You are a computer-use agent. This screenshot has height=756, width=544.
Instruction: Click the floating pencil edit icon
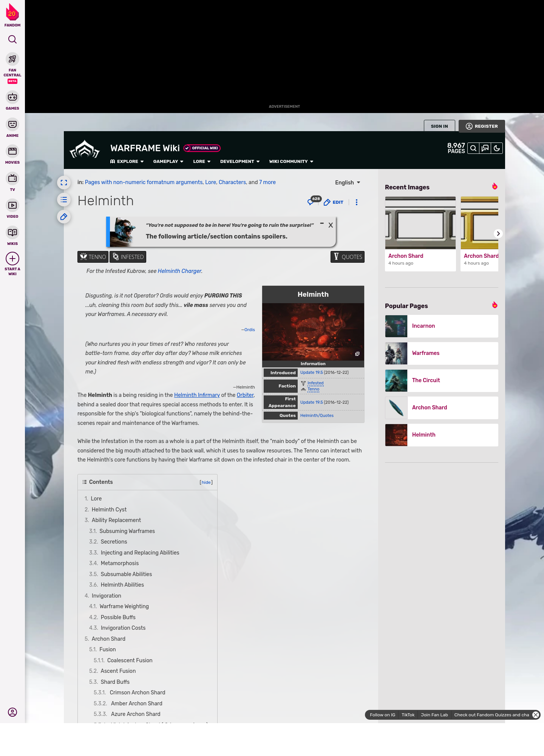pos(64,217)
